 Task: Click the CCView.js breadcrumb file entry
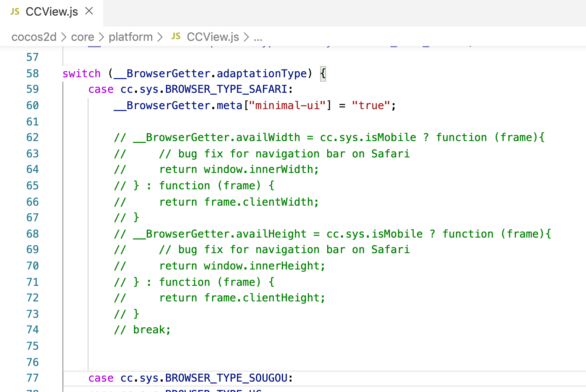(x=213, y=37)
